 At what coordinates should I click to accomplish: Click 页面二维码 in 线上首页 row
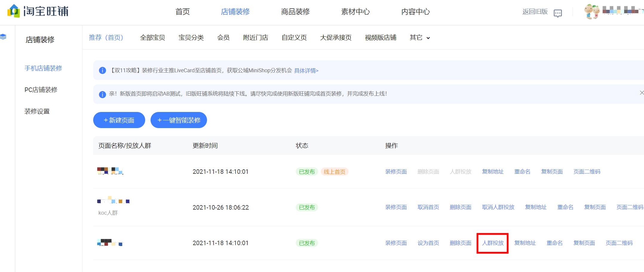click(x=587, y=172)
